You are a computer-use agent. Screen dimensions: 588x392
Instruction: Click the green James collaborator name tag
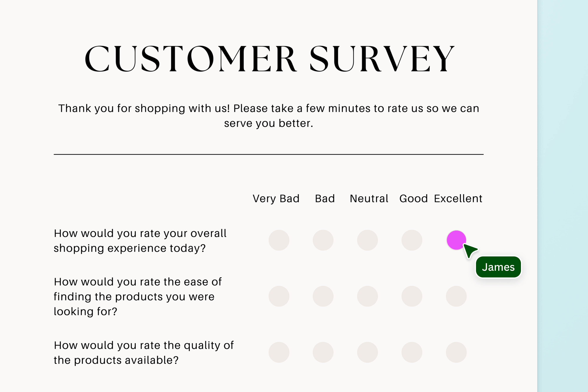click(x=498, y=267)
